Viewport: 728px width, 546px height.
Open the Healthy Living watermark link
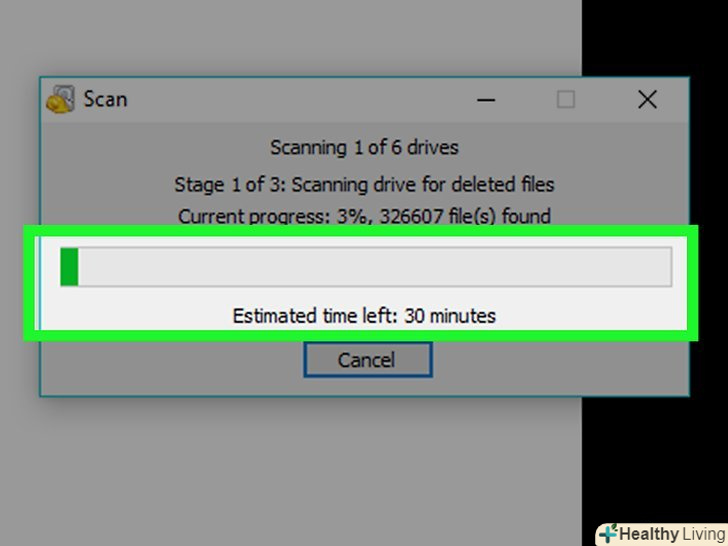click(662, 534)
